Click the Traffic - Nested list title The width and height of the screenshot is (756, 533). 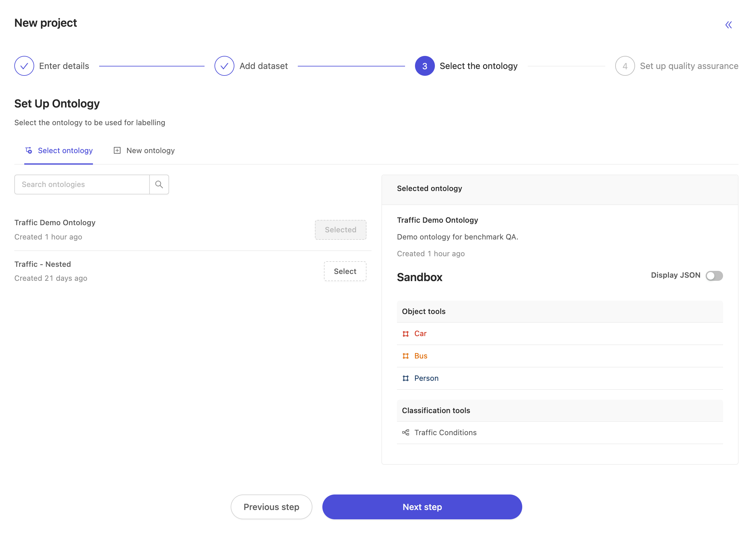coord(43,264)
